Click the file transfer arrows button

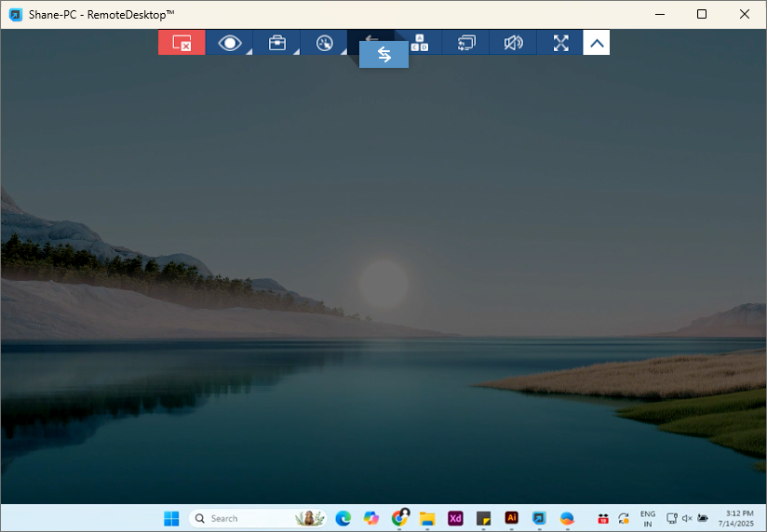383,55
